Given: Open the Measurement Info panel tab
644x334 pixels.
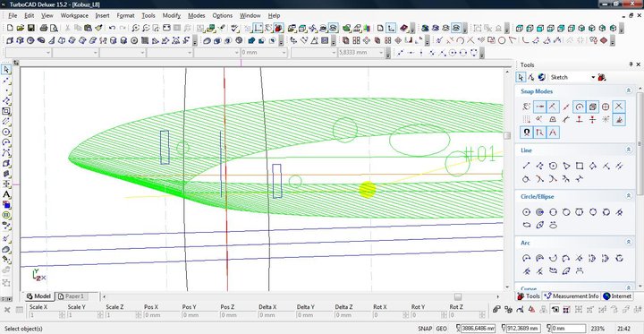Looking at the screenshot, I should 572,296.
